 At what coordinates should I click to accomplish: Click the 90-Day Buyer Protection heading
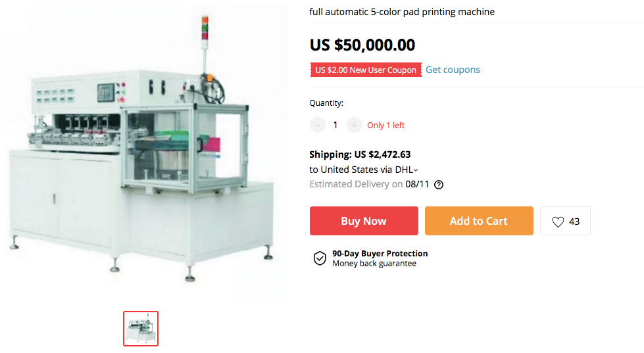(380, 254)
